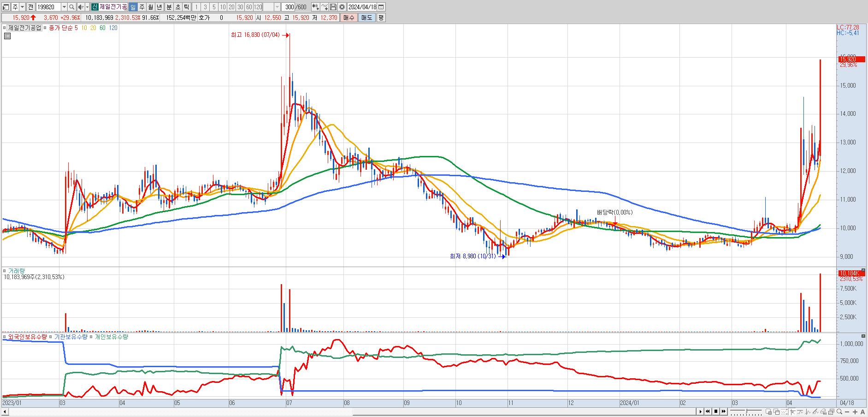Toggle the 개인보유수량 indicator marker

pos(91,337)
